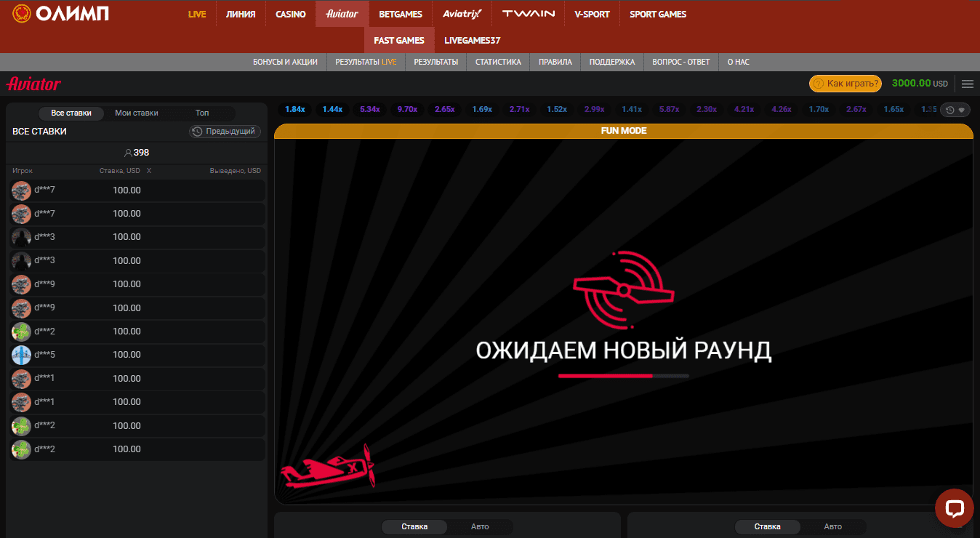Viewport: 980px width, 538px height.
Task: Click the round loading progress bar
Action: point(623,376)
